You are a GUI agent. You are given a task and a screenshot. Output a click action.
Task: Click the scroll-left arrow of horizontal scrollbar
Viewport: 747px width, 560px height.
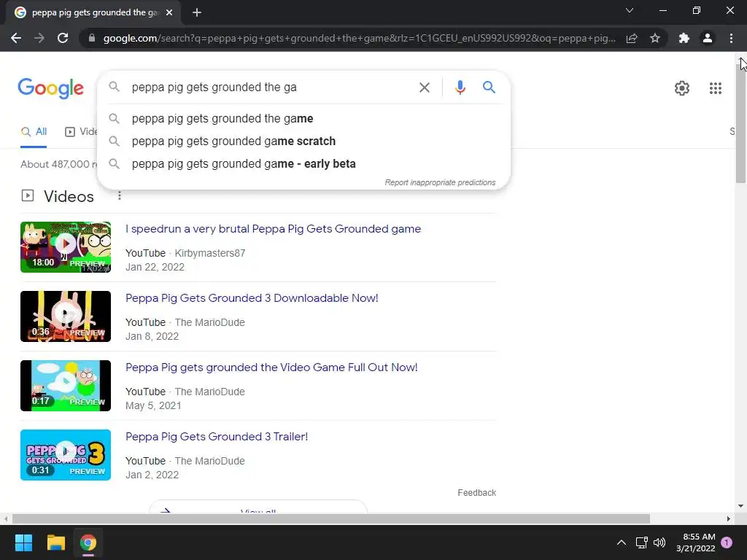5,518
